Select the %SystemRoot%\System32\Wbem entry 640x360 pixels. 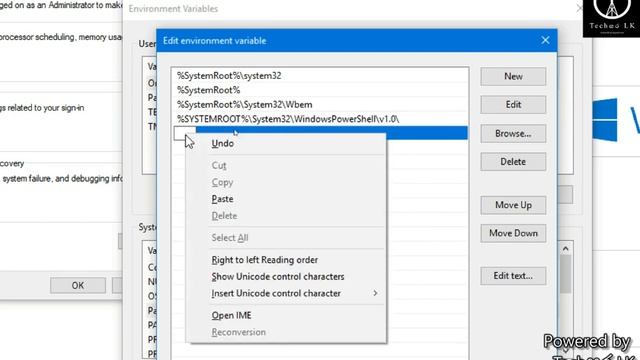pyautogui.click(x=320, y=104)
